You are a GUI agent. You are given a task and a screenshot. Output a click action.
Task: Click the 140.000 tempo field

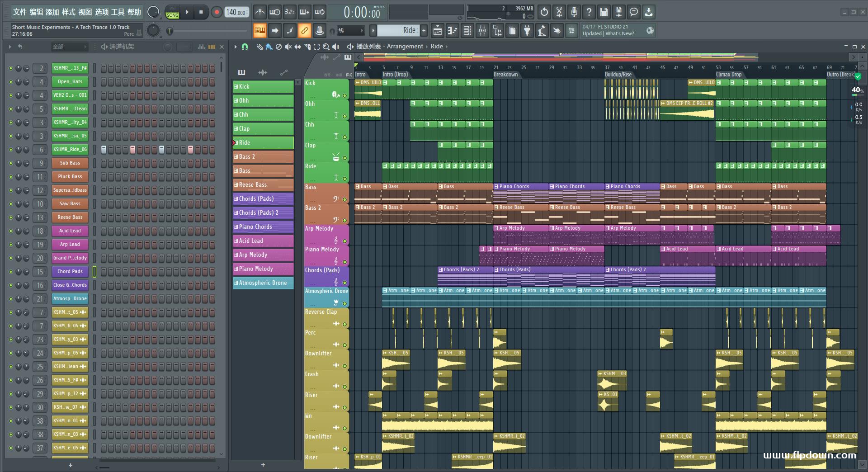[236, 13]
